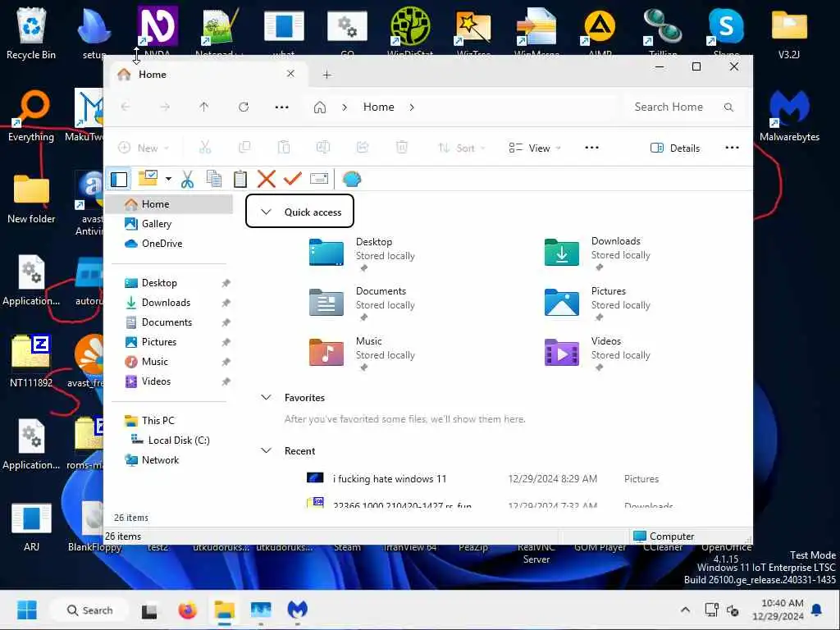Click the search magnifier icon in Explorer
840x630 pixels.
pyautogui.click(x=728, y=107)
